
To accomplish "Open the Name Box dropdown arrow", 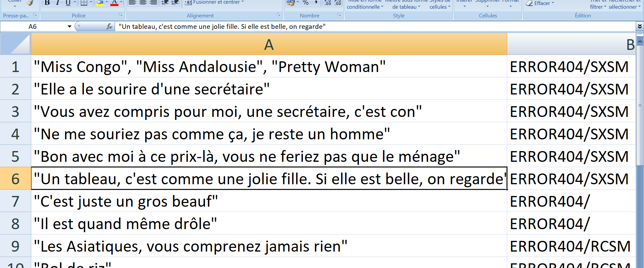I will point(69,26).
